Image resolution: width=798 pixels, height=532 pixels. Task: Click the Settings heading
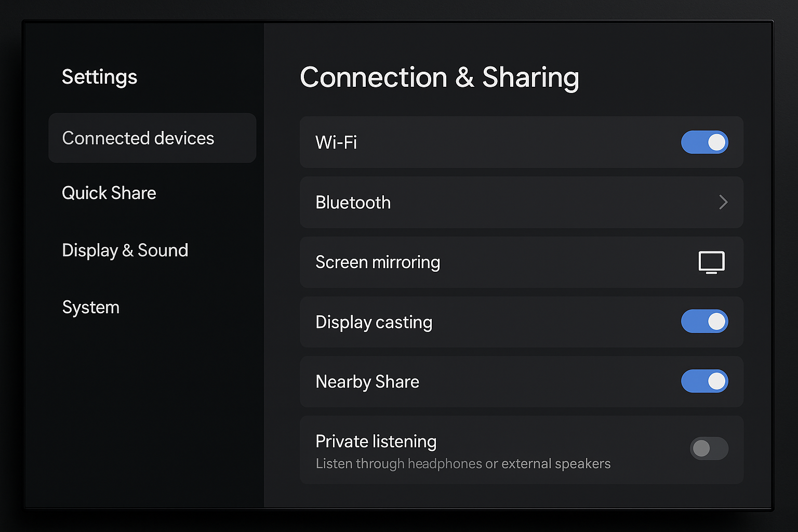99,77
